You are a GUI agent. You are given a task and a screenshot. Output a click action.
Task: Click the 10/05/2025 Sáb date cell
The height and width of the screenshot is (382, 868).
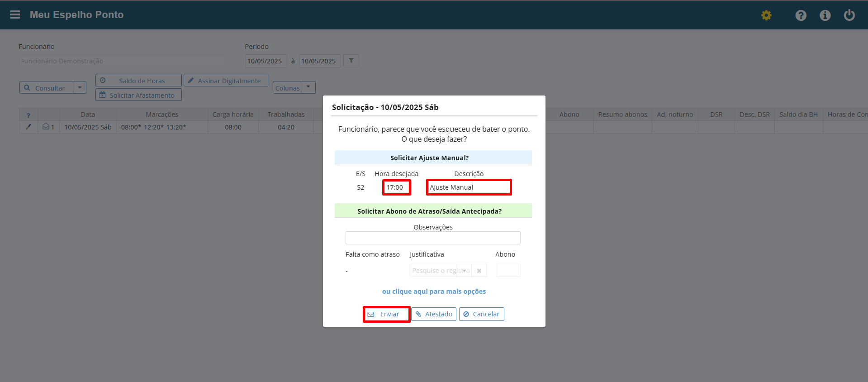click(88, 127)
